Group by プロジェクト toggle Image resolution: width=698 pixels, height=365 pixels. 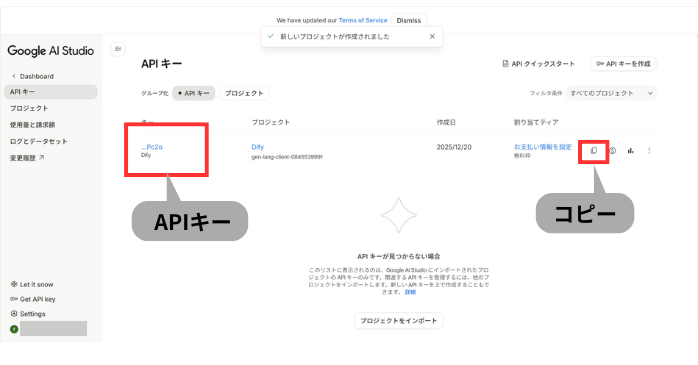[x=244, y=93]
